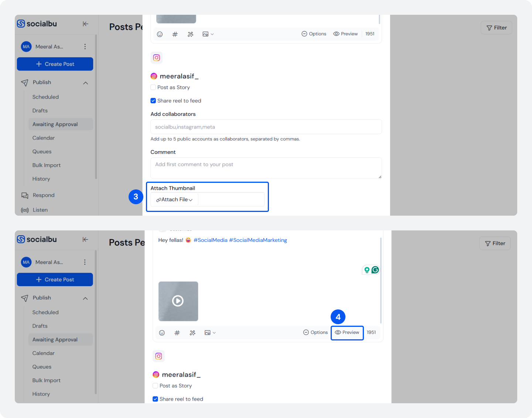Click green Grammarly G icon in editor
The height and width of the screenshot is (418, 532).
point(375,270)
